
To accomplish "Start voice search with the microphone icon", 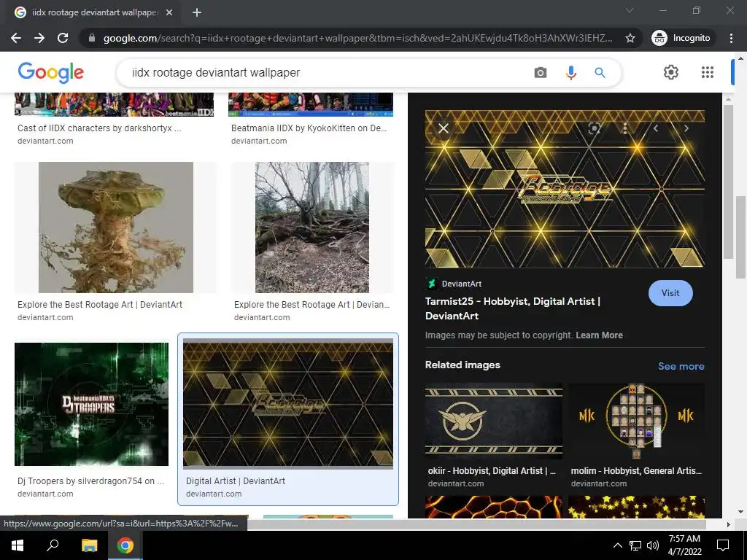I will point(570,72).
